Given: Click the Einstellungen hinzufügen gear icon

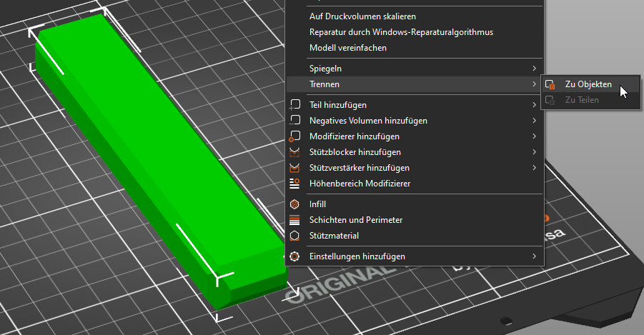Looking at the screenshot, I should tap(294, 256).
